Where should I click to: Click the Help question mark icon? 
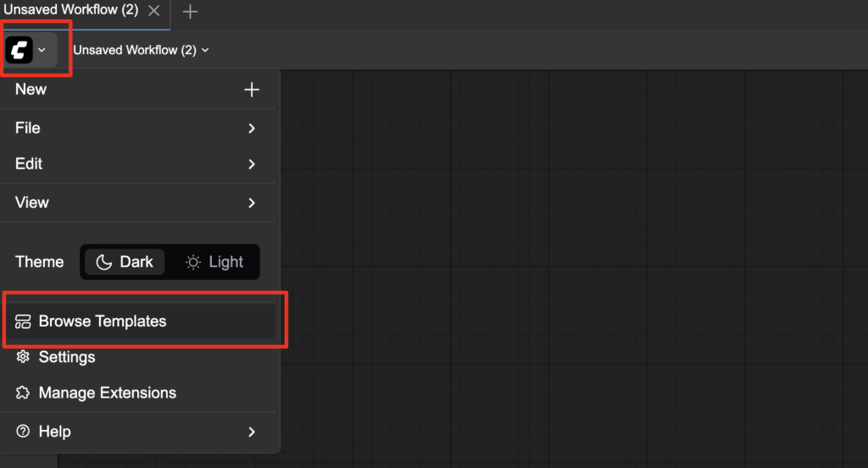(24, 432)
